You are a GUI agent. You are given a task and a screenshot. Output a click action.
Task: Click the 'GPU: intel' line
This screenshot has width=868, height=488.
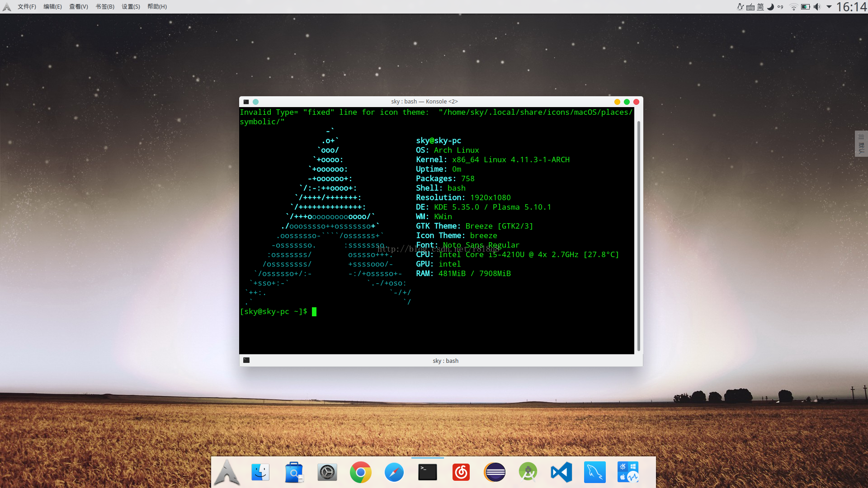tap(439, 264)
